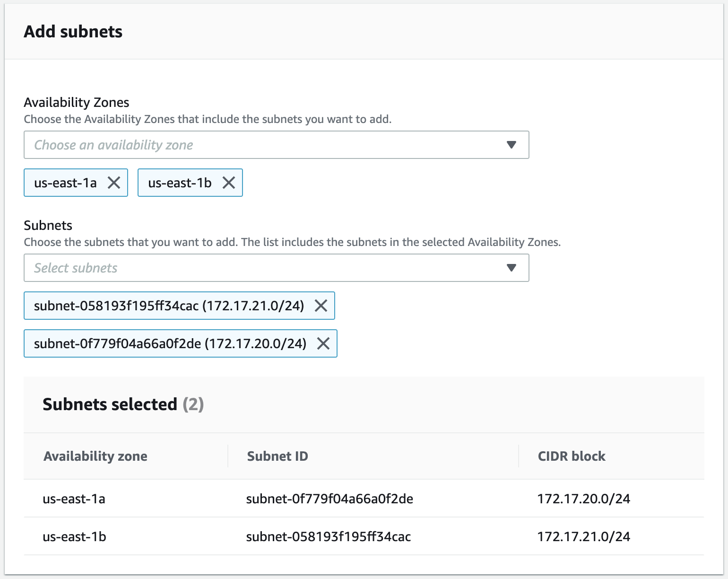Click the Select subnets field
This screenshot has height=579, width=728.
[x=277, y=268]
